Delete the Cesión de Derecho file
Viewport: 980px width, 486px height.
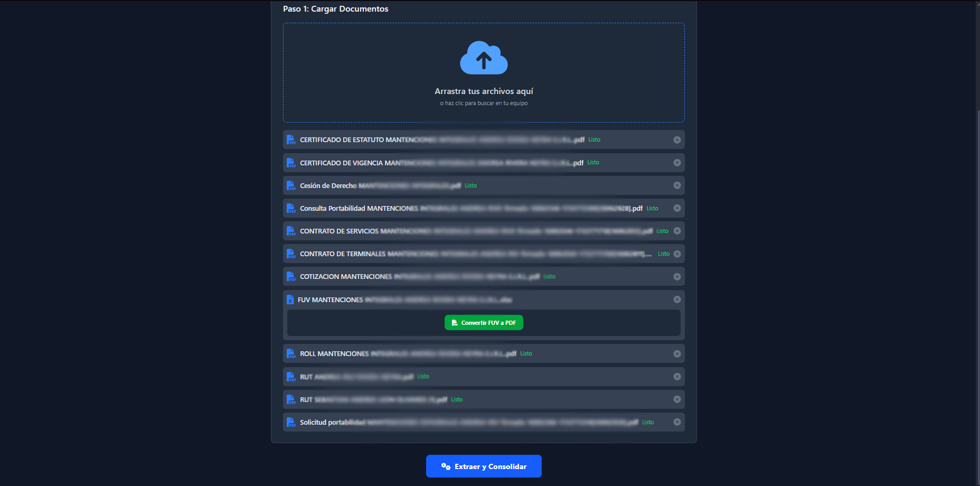677,185
